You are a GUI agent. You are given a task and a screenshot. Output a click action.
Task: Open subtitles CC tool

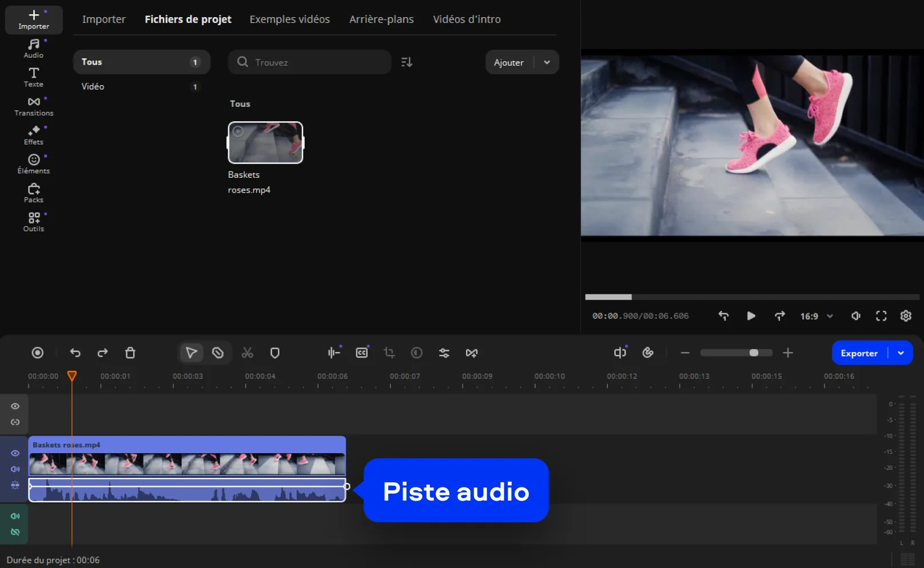[362, 353]
